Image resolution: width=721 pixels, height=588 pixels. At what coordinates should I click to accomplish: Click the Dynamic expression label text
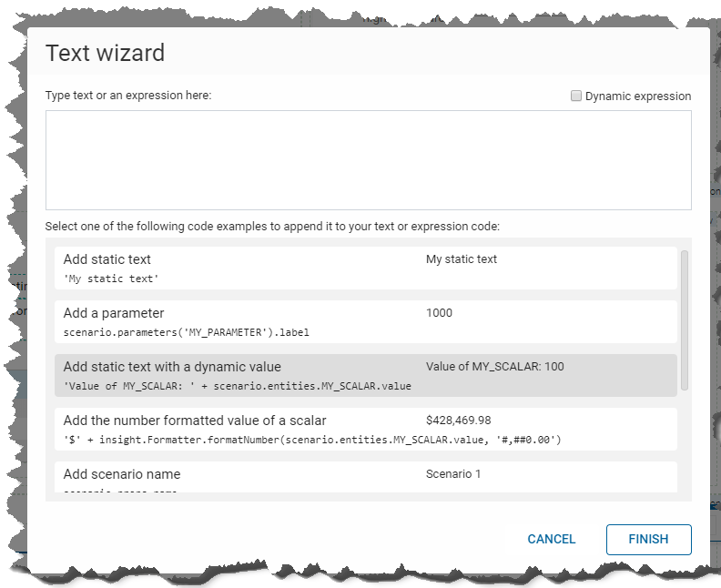pos(637,96)
